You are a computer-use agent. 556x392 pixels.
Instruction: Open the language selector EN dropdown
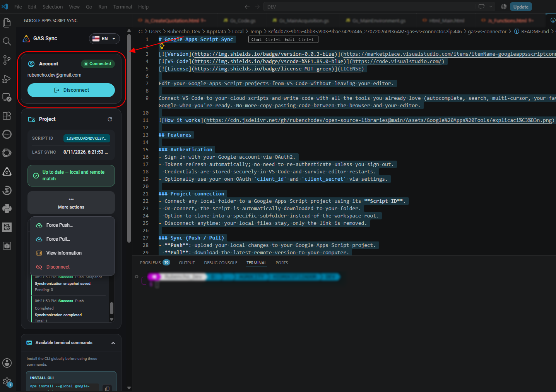coord(104,39)
